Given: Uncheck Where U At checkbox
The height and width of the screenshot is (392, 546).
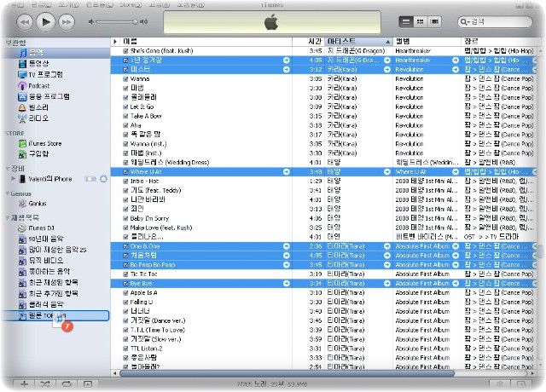Looking at the screenshot, I should coord(125,172).
